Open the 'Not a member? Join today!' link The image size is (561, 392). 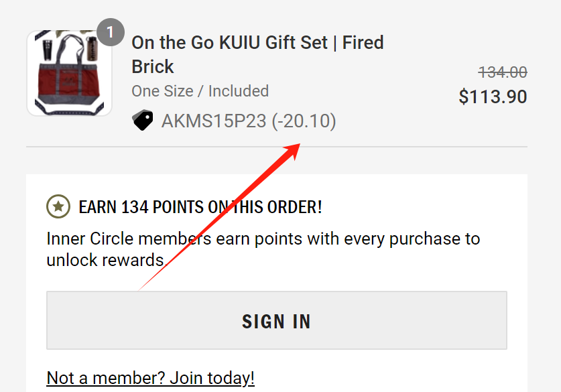(x=150, y=377)
